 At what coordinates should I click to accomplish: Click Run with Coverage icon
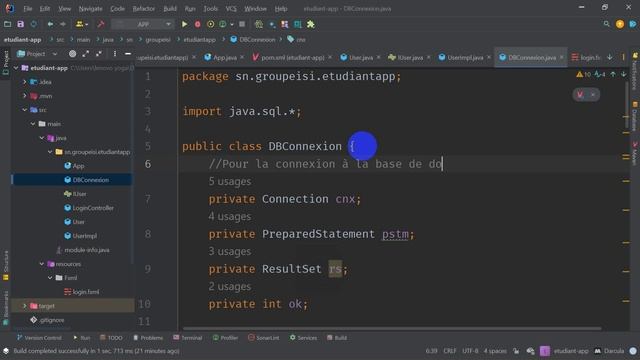(211, 24)
